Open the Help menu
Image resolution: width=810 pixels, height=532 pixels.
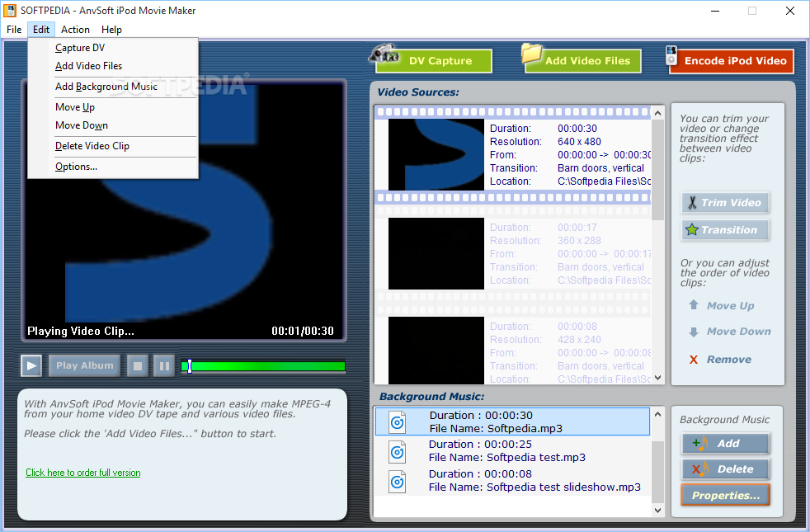111,30
